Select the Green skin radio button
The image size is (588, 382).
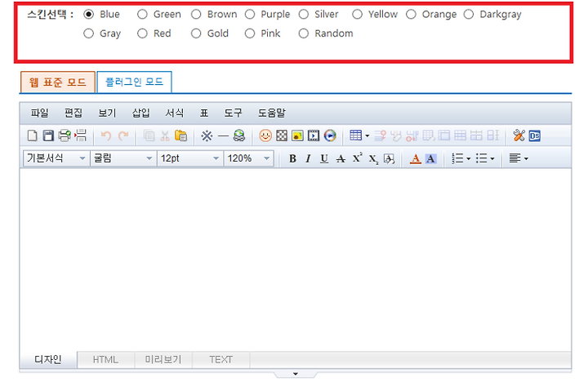pyautogui.click(x=142, y=14)
